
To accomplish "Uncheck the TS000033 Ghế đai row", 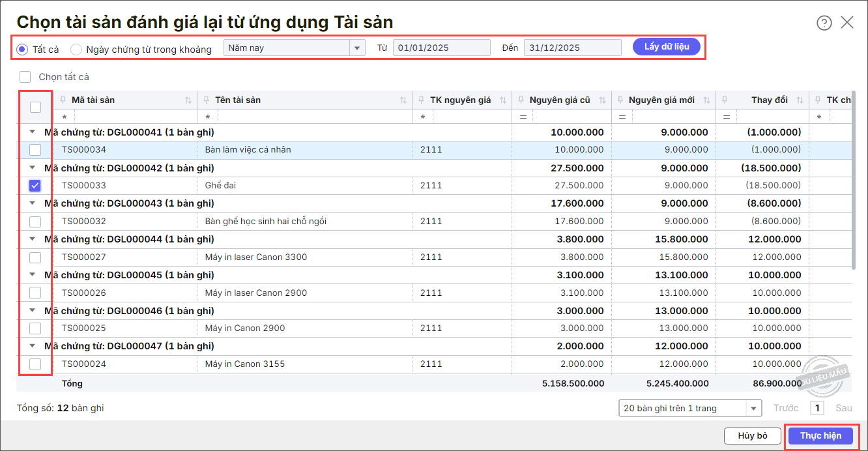I will point(35,186).
